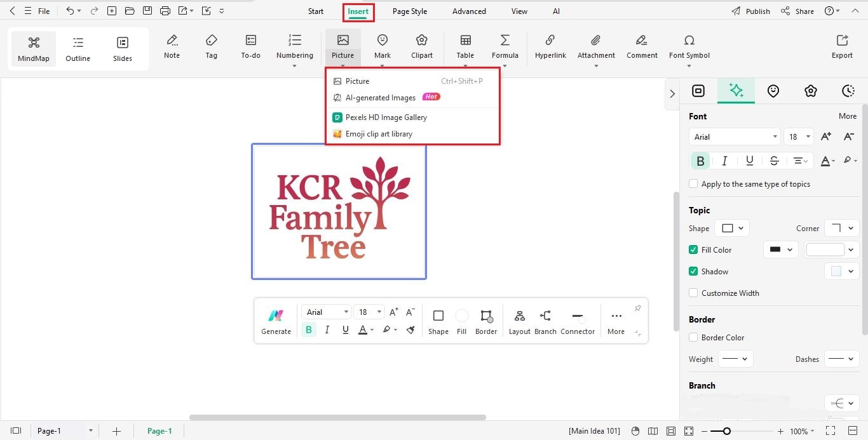868x440 pixels.
Task: Toggle Underline in the right Font panel
Action: click(x=750, y=161)
